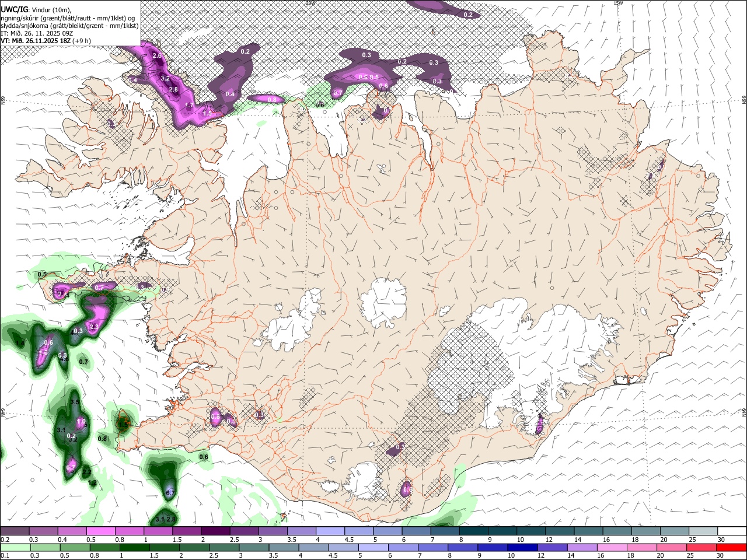The image size is (747, 560).
Task: Click the '0.1' label in lower legend row
Action: coord(5,556)
